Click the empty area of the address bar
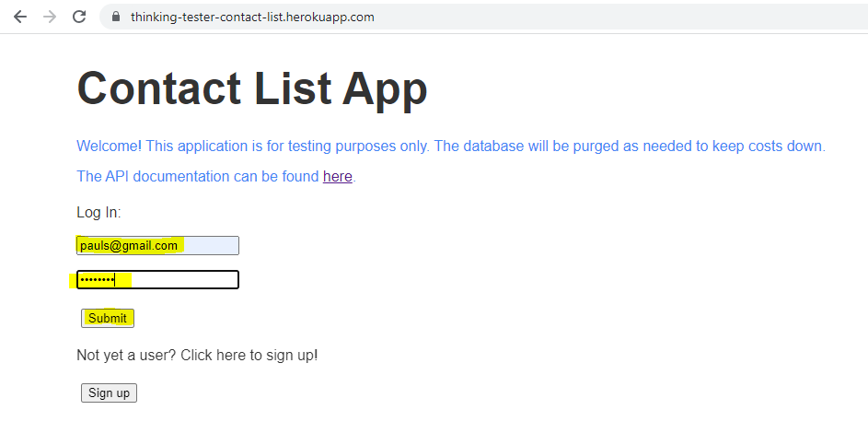The image size is (868, 445). point(609,17)
